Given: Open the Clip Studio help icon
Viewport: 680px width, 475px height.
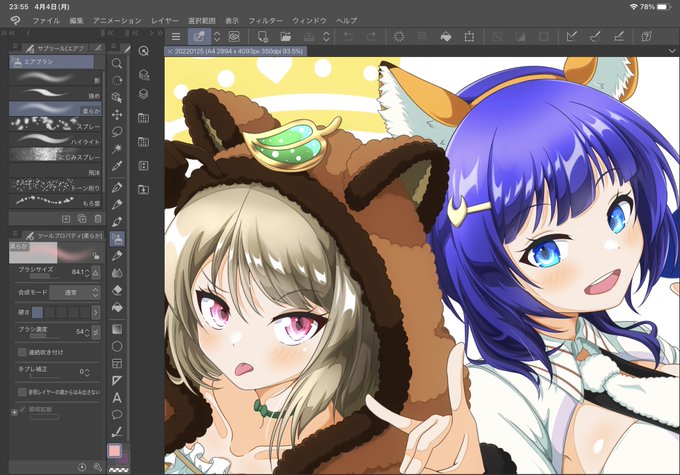Looking at the screenshot, I should tap(646, 37).
